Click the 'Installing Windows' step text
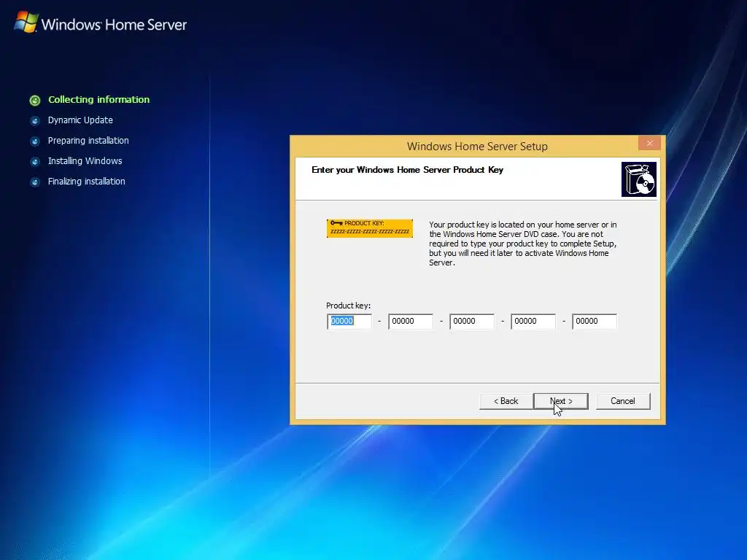This screenshot has width=747, height=560. coord(85,161)
